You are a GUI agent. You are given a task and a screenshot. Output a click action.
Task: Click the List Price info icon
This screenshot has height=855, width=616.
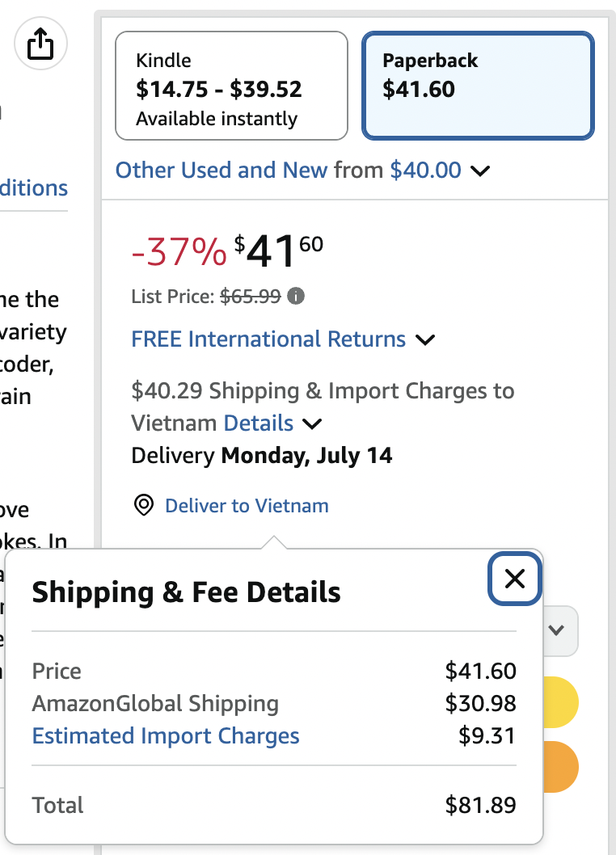[x=296, y=296]
